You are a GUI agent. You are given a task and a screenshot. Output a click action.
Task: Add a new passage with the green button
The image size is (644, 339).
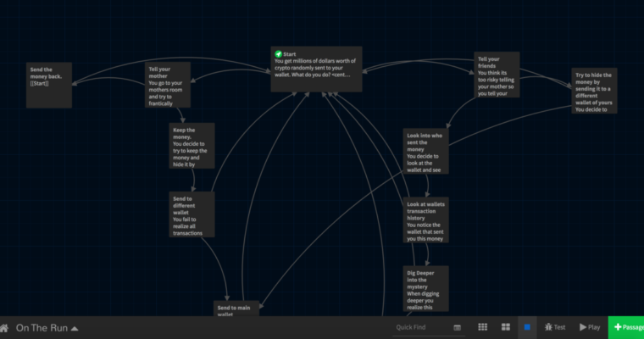pos(626,327)
